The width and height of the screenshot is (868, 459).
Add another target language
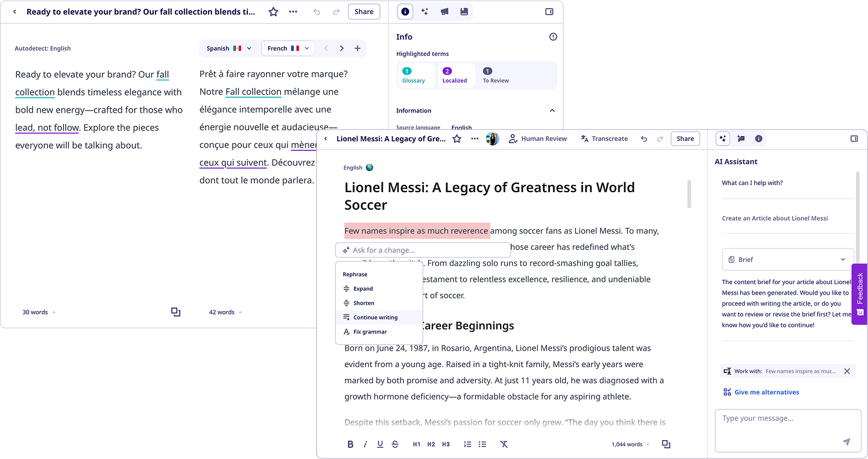coord(357,48)
